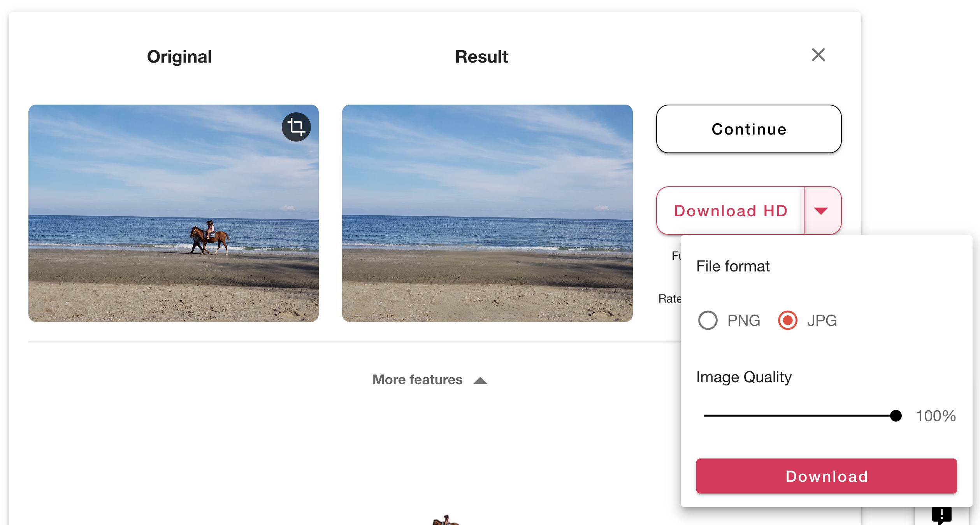Open the feedback exclamation bubble icon
The image size is (980, 525).
click(941, 515)
